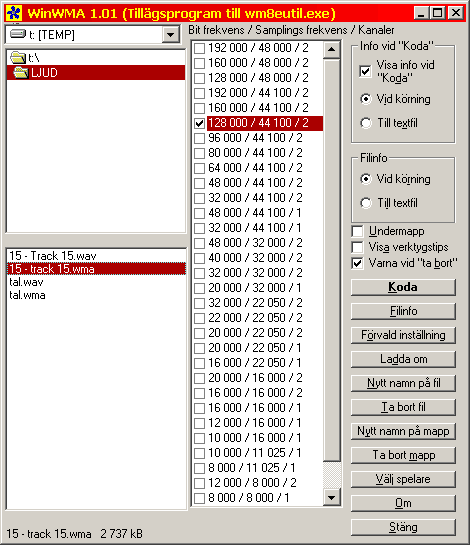Click the Välj spelare button

(403, 479)
